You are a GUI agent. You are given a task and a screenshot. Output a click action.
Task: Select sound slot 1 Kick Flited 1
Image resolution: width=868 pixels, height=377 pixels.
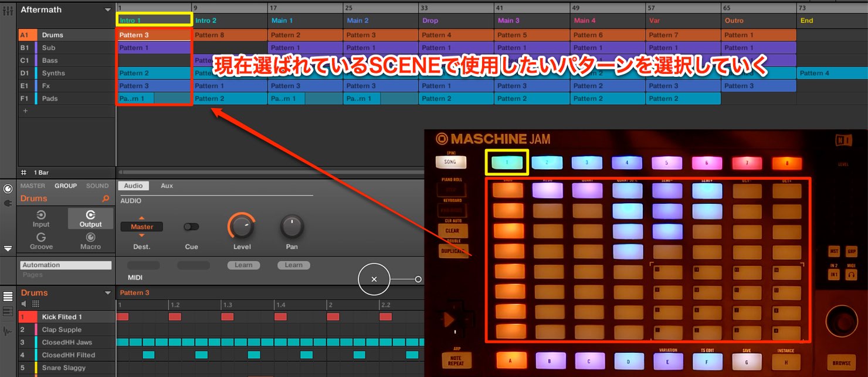point(66,317)
